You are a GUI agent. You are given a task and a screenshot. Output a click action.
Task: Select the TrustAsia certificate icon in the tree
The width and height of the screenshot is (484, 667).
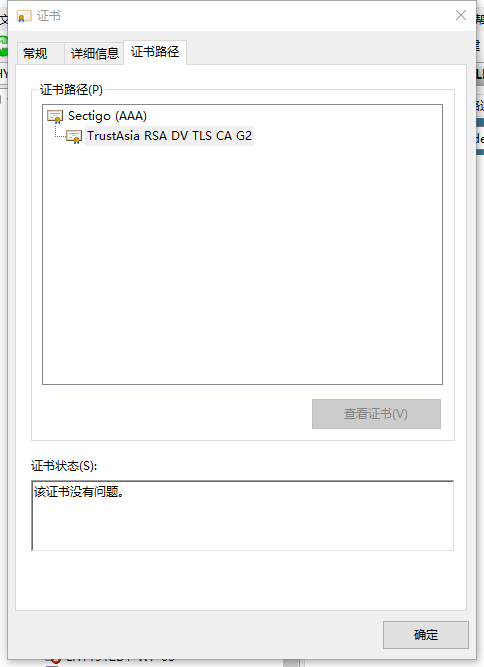tap(74, 137)
